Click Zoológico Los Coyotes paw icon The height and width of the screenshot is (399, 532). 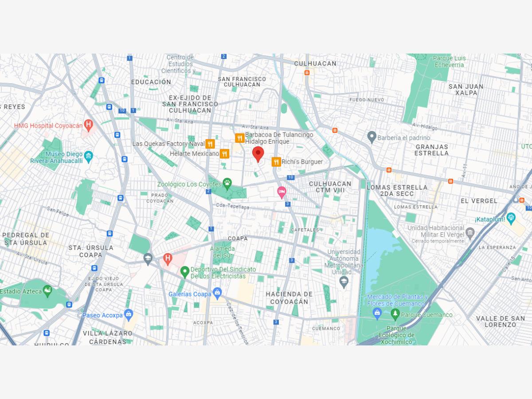tap(227, 184)
